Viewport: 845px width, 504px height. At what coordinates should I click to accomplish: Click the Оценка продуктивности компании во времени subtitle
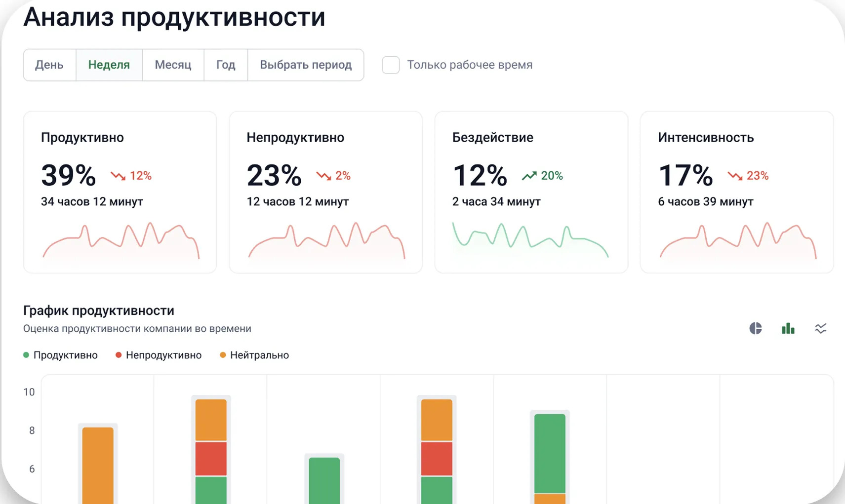(x=137, y=329)
